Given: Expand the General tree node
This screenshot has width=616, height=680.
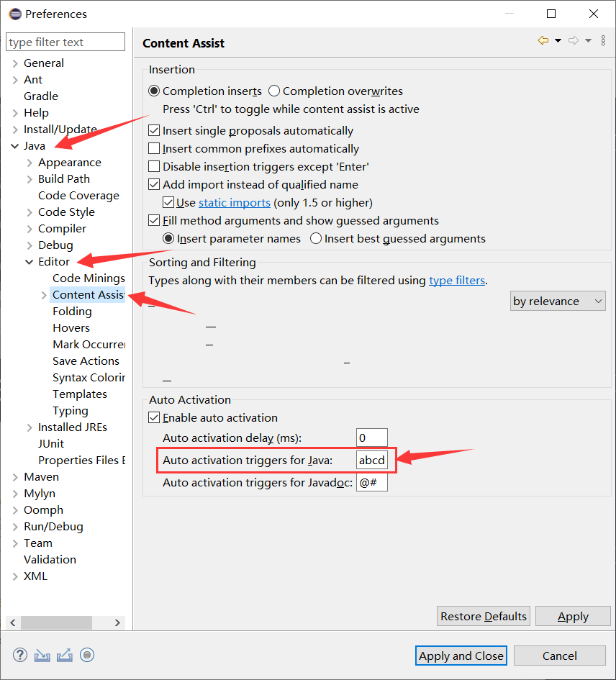Looking at the screenshot, I should [x=15, y=63].
